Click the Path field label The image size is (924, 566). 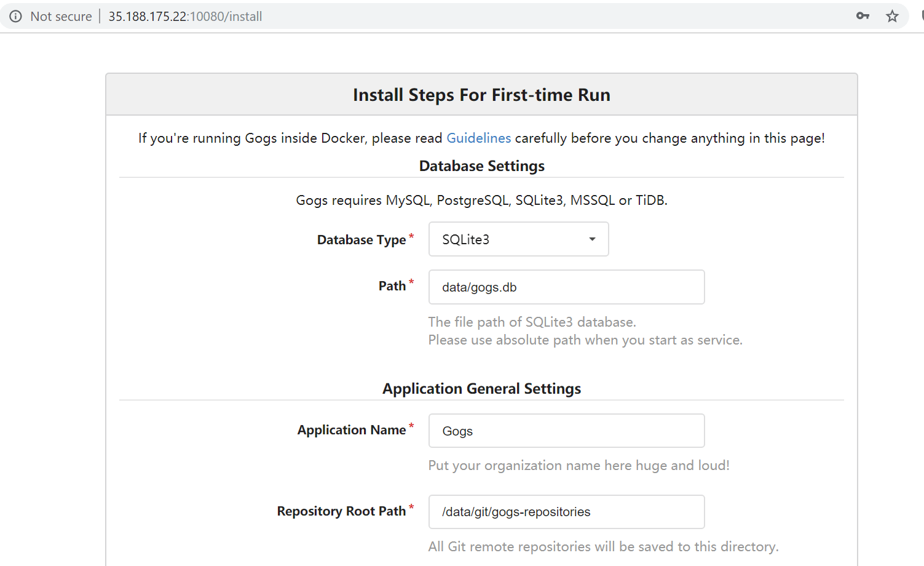(392, 286)
